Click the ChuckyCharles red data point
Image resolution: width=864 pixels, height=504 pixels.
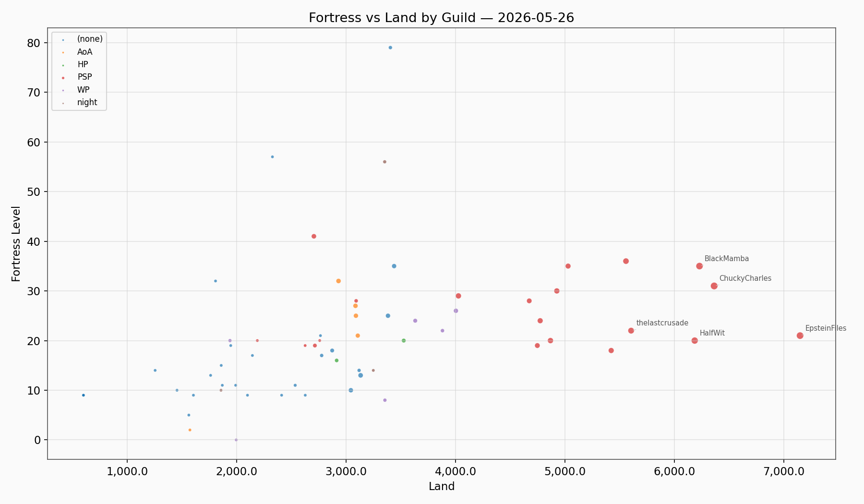point(714,286)
